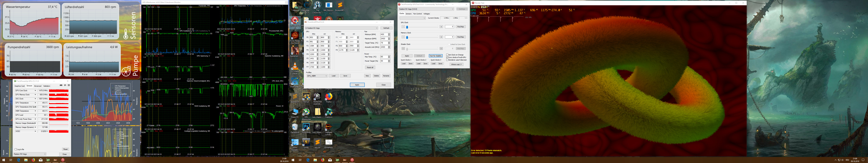The image size is (868, 163).
Task: Open the GPU_HBM profiles dropdown
Action: 317,76
